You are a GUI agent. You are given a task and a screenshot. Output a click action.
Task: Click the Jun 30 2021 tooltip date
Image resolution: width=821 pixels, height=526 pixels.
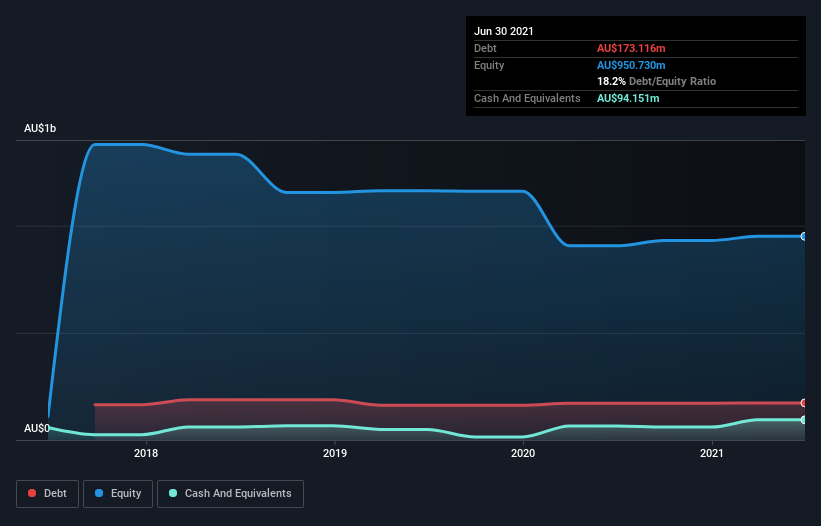504,31
